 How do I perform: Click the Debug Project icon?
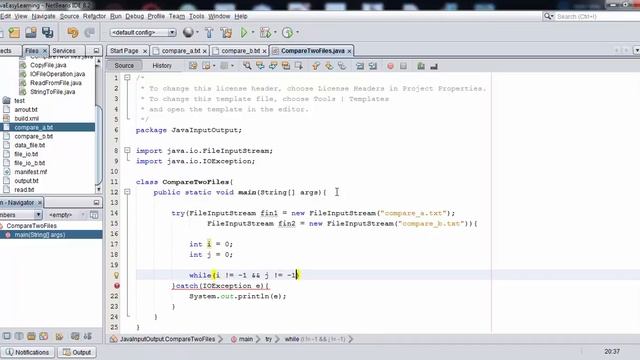(265, 32)
